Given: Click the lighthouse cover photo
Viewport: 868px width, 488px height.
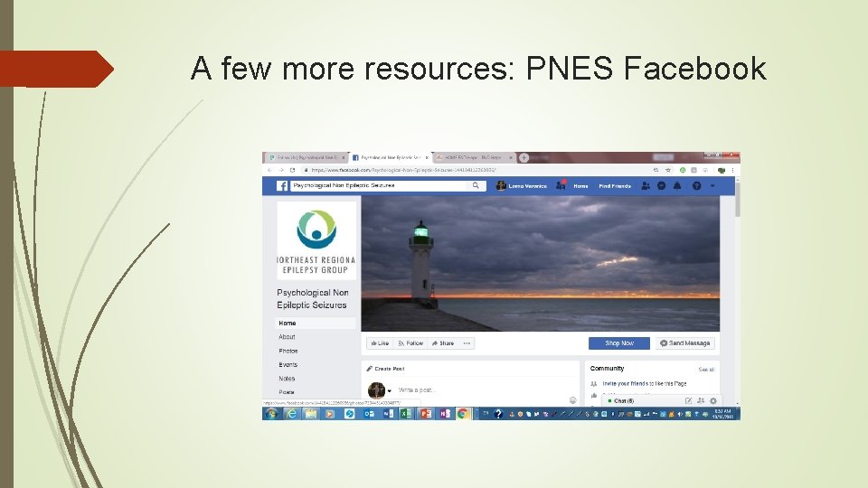Looking at the screenshot, I should [x=541, y=263].
